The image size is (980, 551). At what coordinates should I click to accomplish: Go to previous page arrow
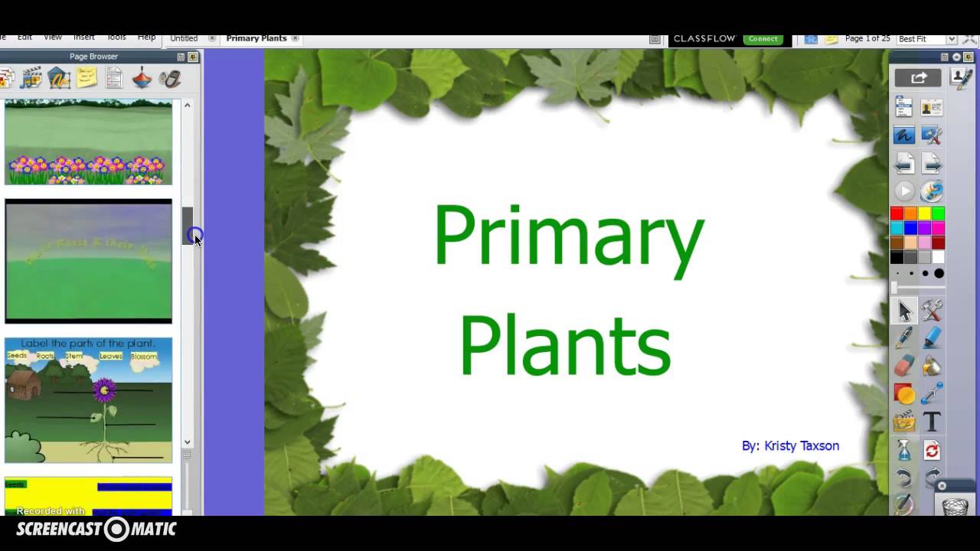[x=904, y=163]
